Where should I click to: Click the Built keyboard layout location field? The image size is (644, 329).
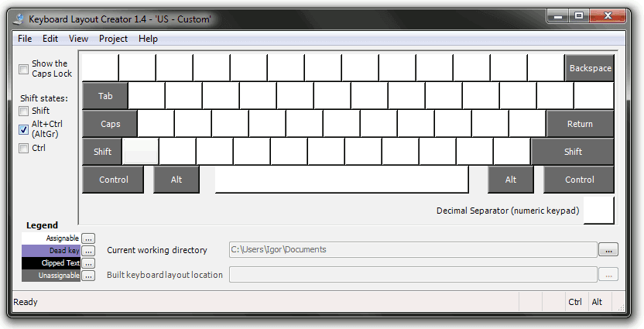point(413,274)
